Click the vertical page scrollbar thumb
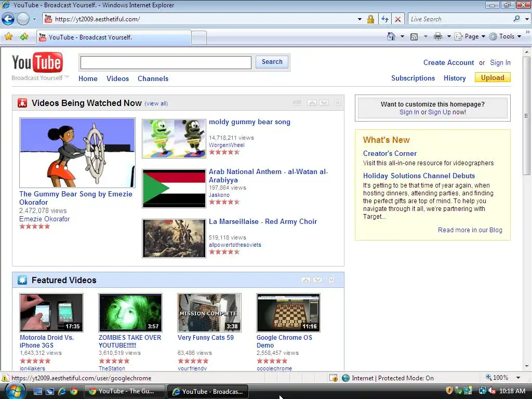Screen dimensions: 532x399 (x=527, y=116)
